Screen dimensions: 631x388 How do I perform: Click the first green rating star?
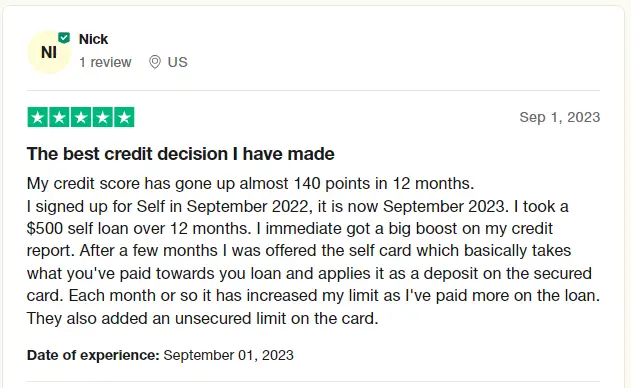tap(37, 117)
